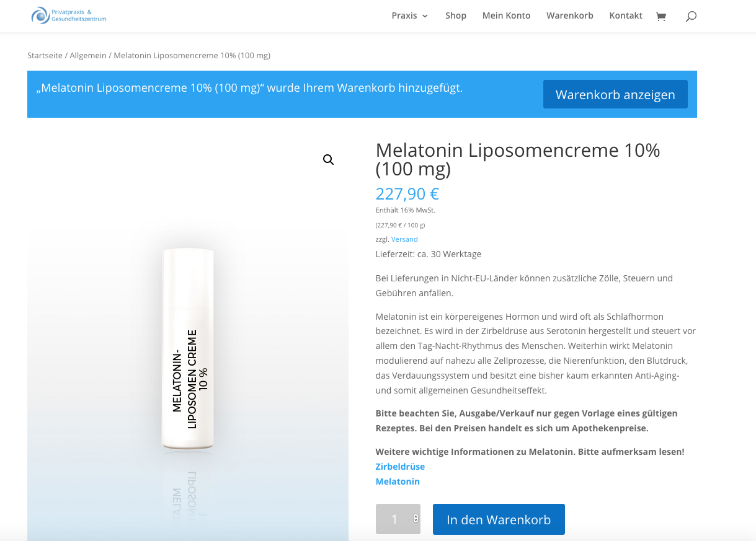Open the Zirbeldrüse information link

click(400, 467)
